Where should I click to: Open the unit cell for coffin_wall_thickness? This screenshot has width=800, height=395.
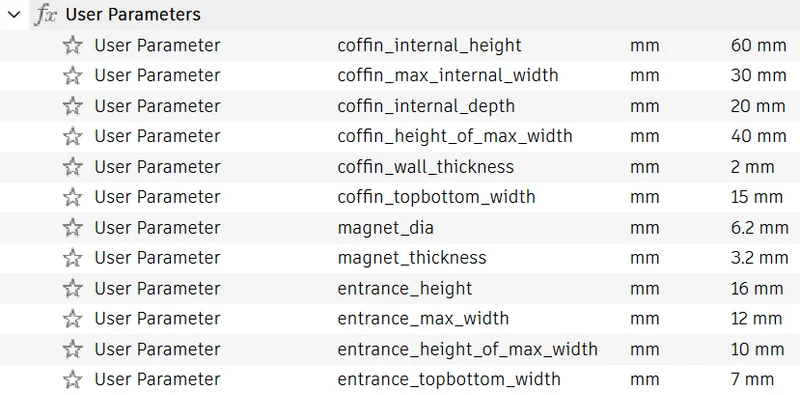[x=644, y=167]
